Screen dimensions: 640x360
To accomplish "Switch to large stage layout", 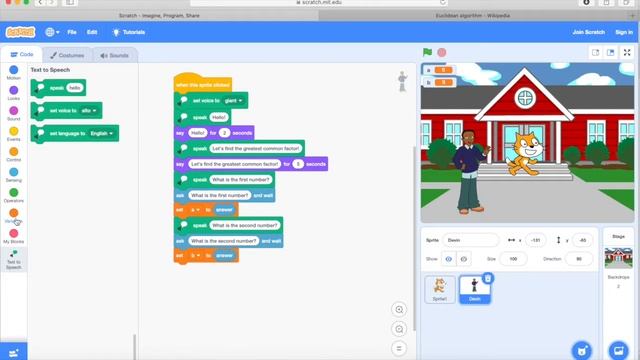I will click(611, 52).
